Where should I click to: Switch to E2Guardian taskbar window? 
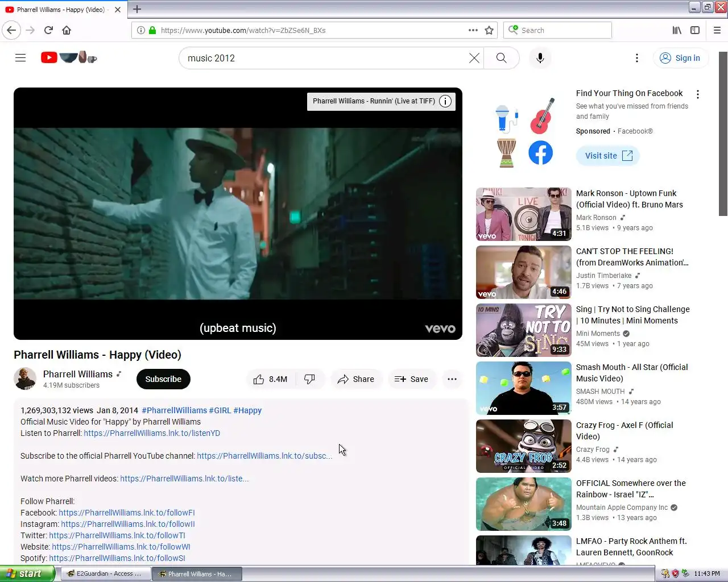click(x=106, y=574)
